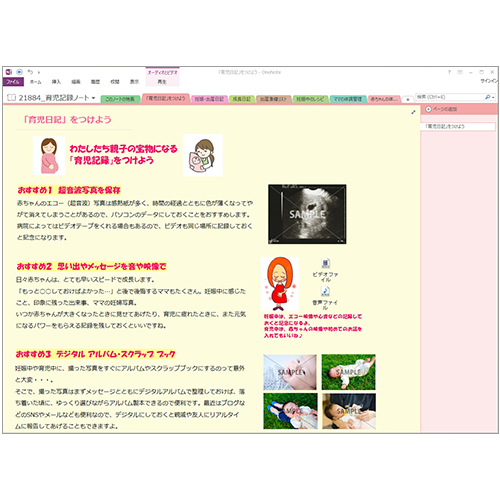Click the オーディオとビデオ contextual tab label
The width and height of the screenshot is (500, 500).
coord(162,72)
